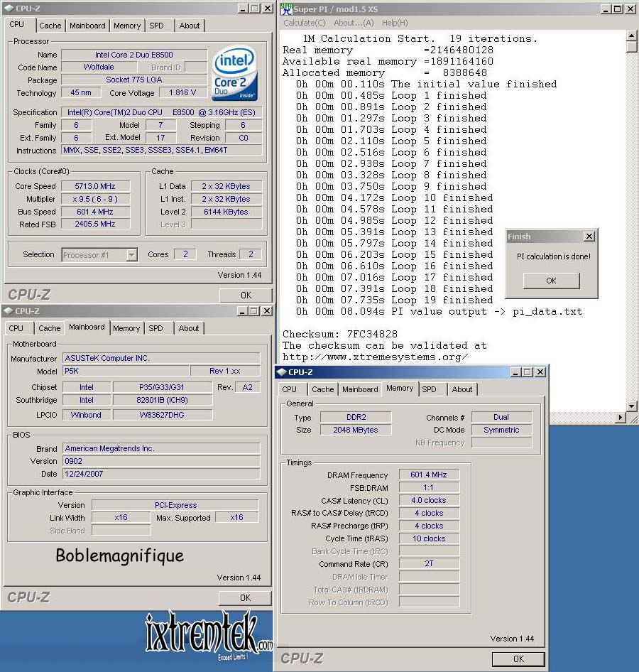This screenshot has width=639, height=672.
Task: Click the processor name Intel Core 2 Duo E8500
Action: pos(134,55)
